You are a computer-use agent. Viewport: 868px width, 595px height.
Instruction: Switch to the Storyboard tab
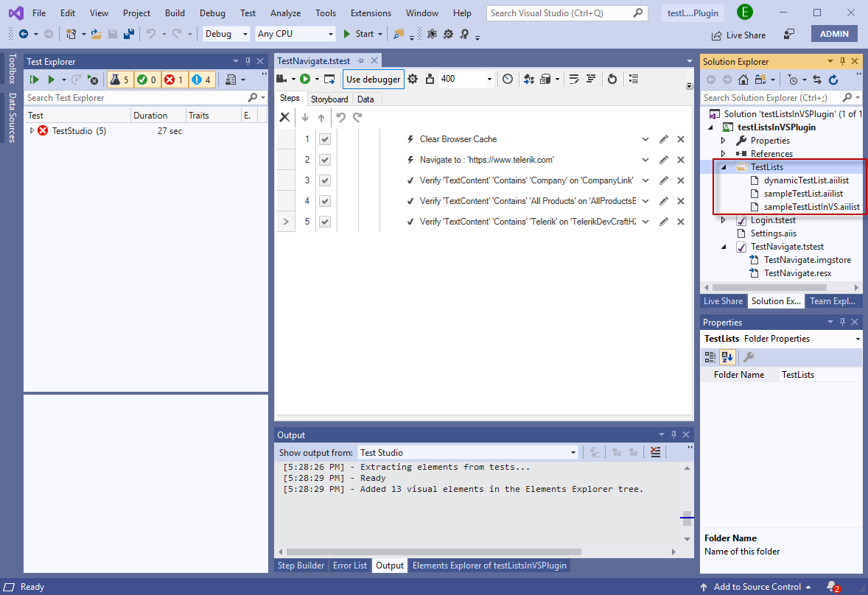329,99
